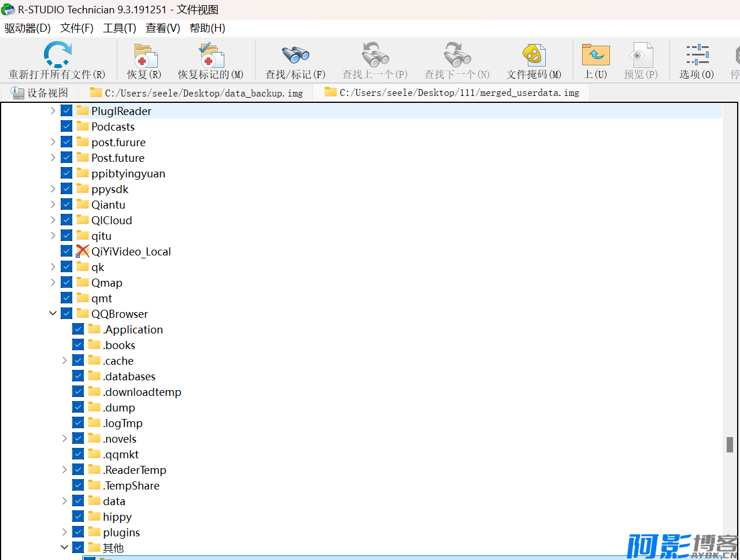
Task: Click the R-STUDIO app icon in title bar
Action: [8, 10]
